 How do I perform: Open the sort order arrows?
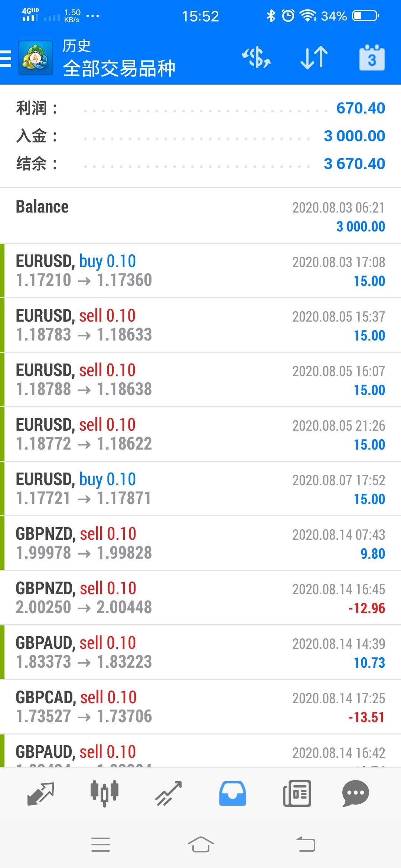pyautogui.click(x=314, y=58)
